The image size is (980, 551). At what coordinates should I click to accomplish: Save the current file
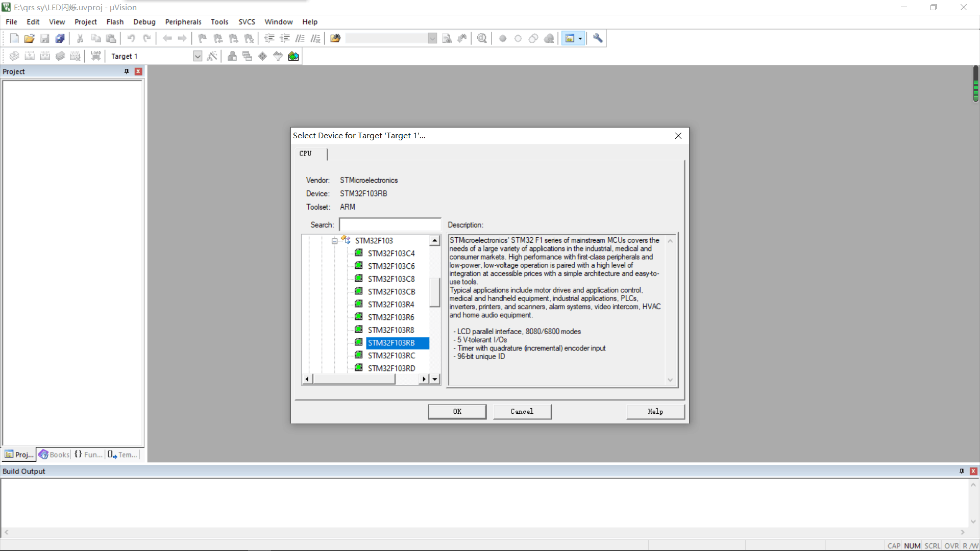coord(45,38)
